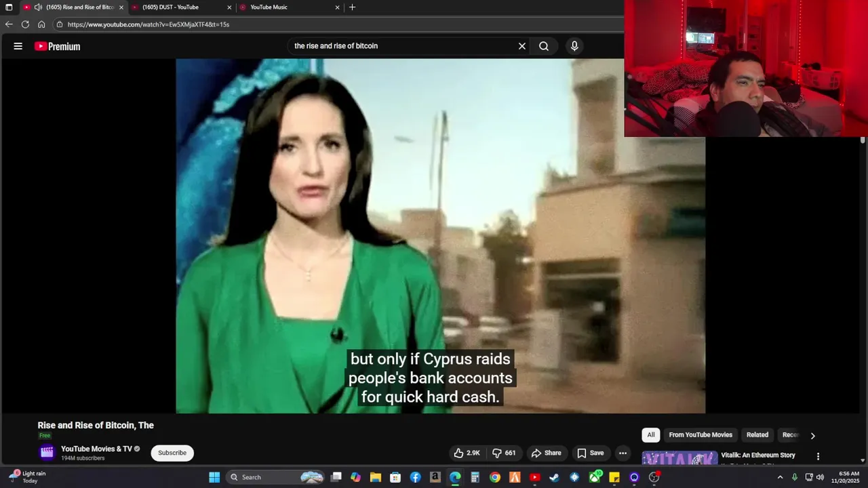Open a new browser tab

click(x=352, y=7)
